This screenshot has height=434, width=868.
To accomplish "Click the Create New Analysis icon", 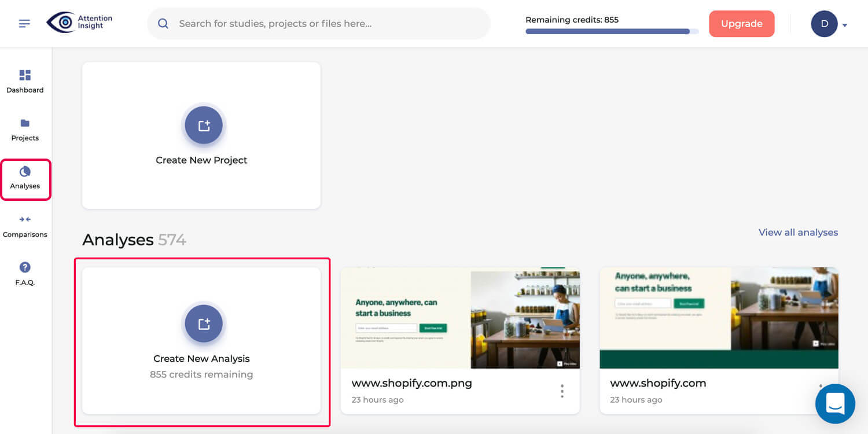I will (x=204, y=323).
